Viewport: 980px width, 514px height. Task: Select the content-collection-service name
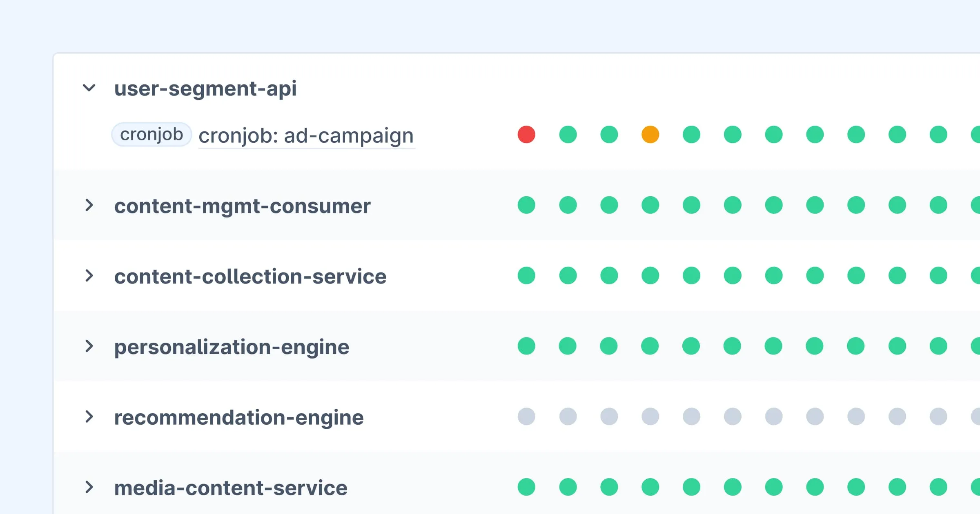tap(250, 277)
